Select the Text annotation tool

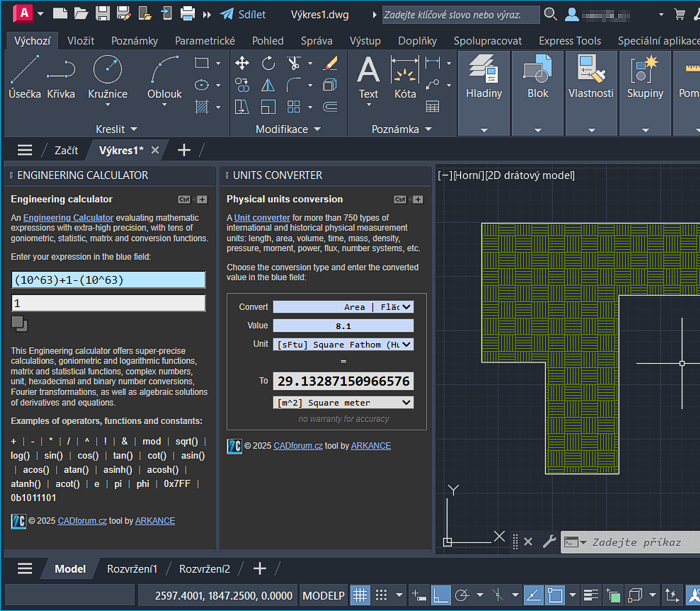pyautogui.click(x=368, y=76)
